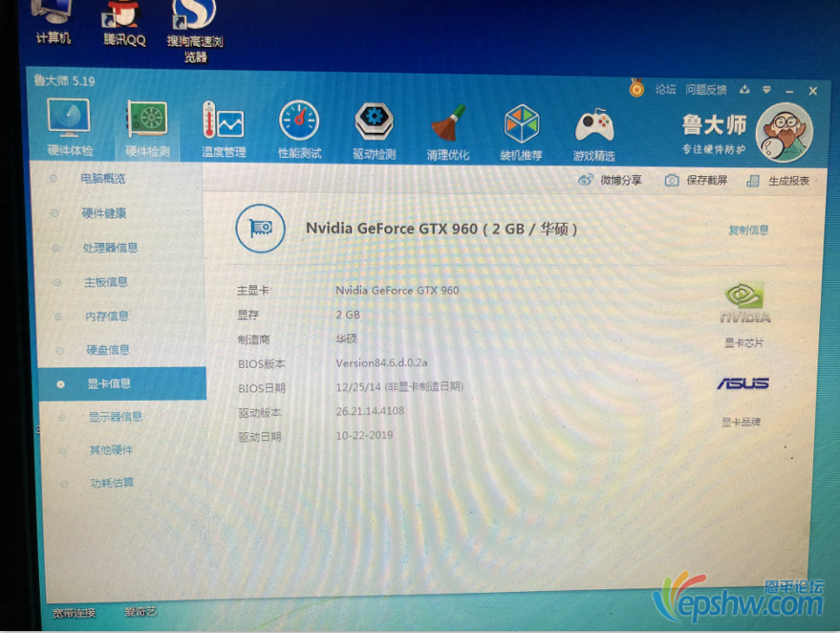The width and height of the screenshot is (840, 633).
Task: Click the 搜狗高速浏览器 desktop icon
Action: (195, 32)
